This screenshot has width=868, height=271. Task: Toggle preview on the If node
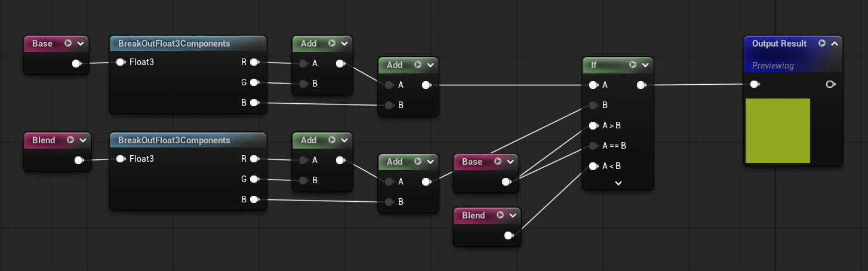[632, 65]
